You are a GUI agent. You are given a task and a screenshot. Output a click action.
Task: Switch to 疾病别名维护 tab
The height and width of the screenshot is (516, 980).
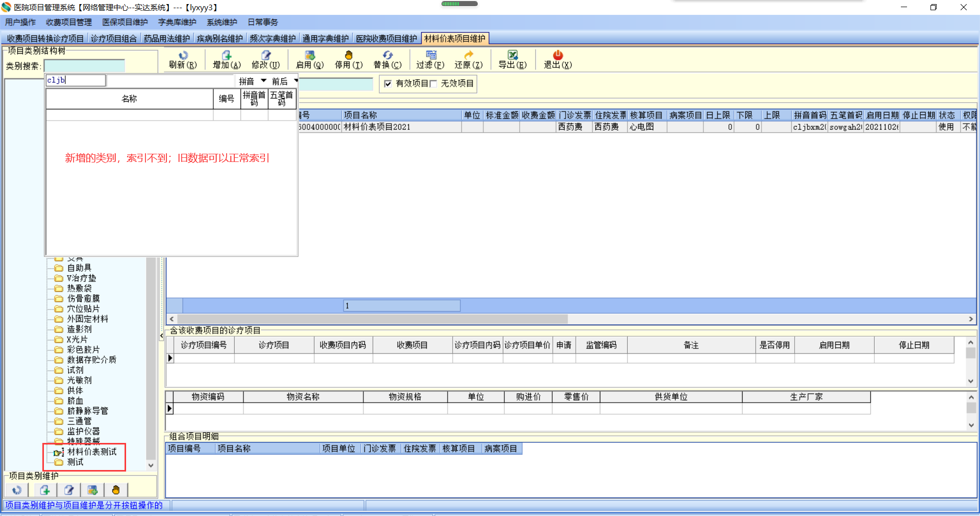click(x=219, y=39)
